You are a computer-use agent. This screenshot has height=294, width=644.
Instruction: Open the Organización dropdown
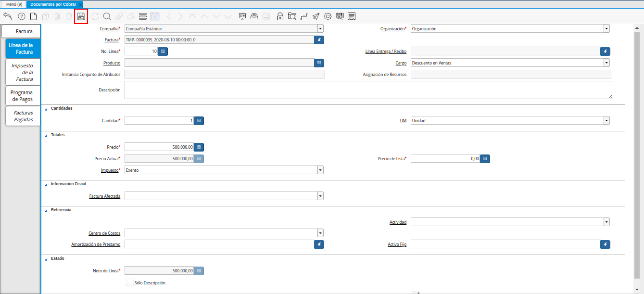606,29
